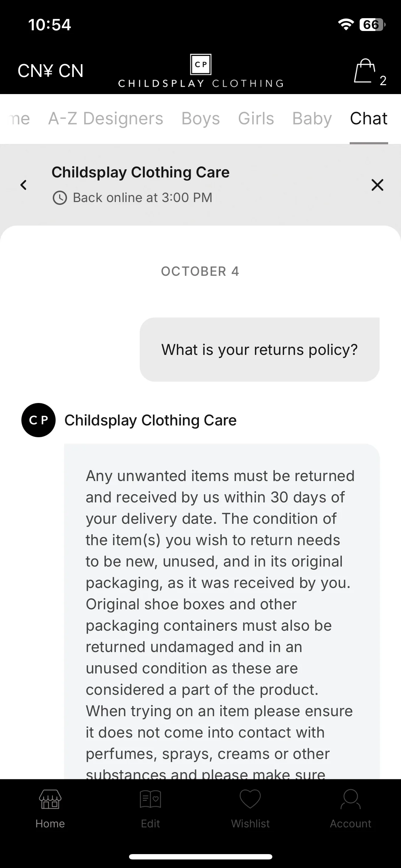The height and width of the screenshot is (868, 401).
Task: Go back with the chat chevron arrow
Action: click(x=24, y=185)
